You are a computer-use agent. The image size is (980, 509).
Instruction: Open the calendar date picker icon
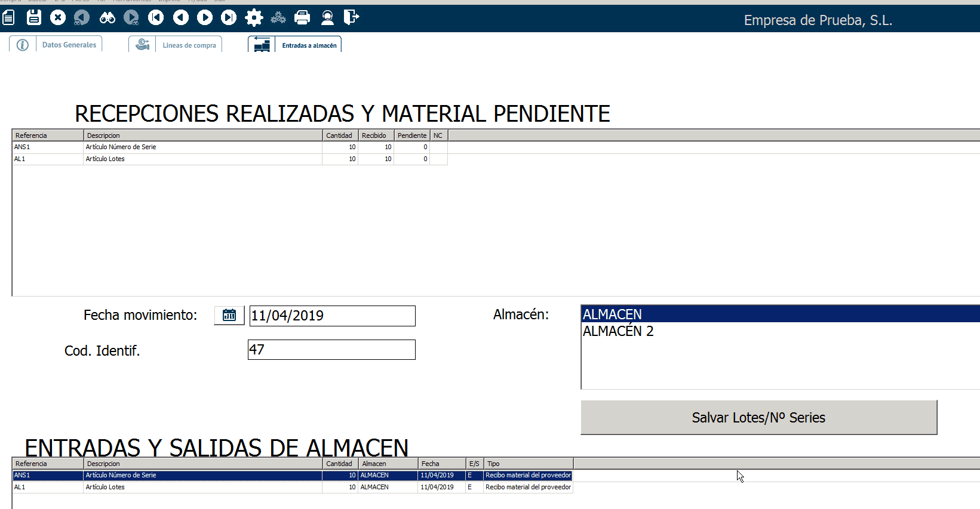[x=229, y=315]
